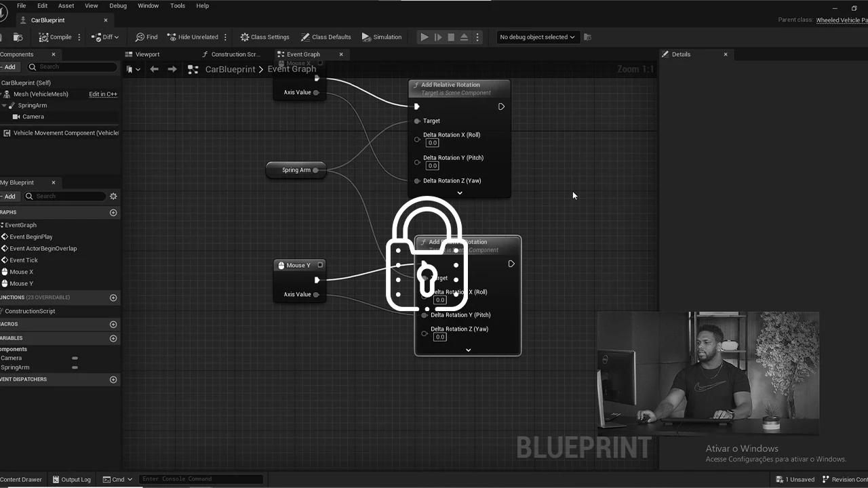Open the Content Drawer

(x=21, y=479)
